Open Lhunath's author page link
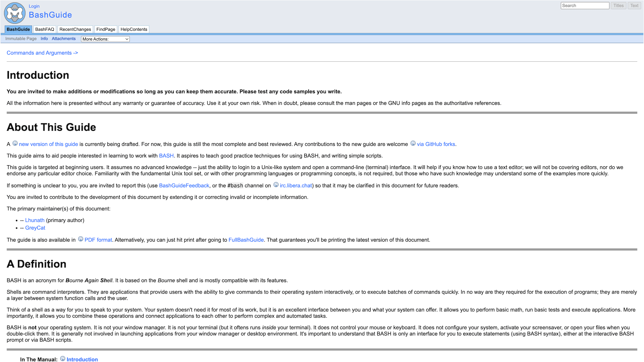Screen dimensions: 644x362 point(35,220)
